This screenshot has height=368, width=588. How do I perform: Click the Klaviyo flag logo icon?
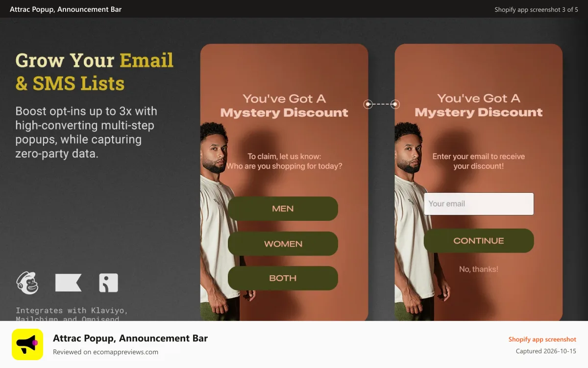69,283
